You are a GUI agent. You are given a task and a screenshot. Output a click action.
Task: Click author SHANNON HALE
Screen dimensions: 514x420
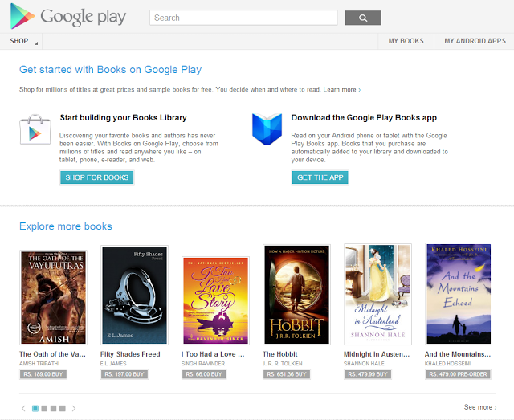[x=364, y=364]
